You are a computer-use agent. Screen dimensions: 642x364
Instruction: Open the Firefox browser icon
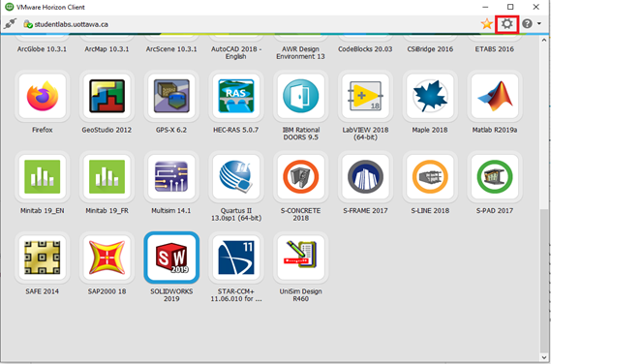tap(43, 96)
